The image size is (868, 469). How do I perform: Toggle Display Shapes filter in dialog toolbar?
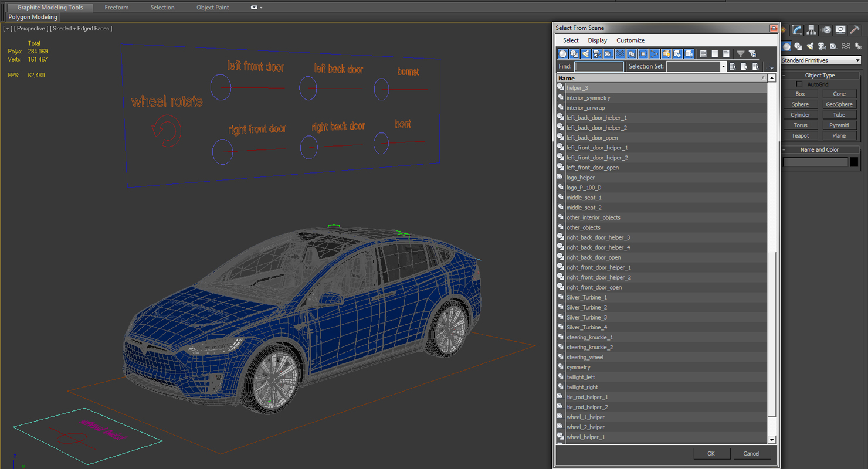coord(574,54)
